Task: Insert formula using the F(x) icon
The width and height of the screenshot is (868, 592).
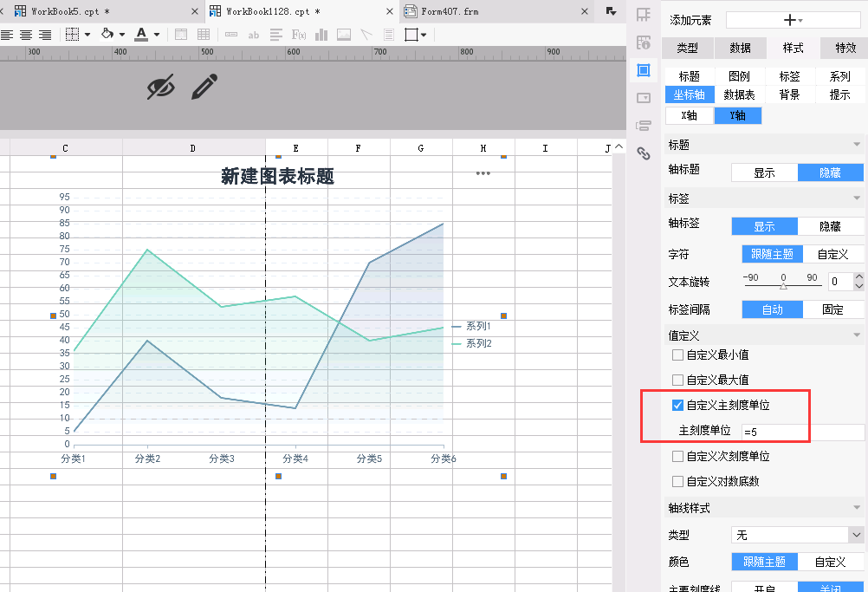Action: (x=299, y=35)
